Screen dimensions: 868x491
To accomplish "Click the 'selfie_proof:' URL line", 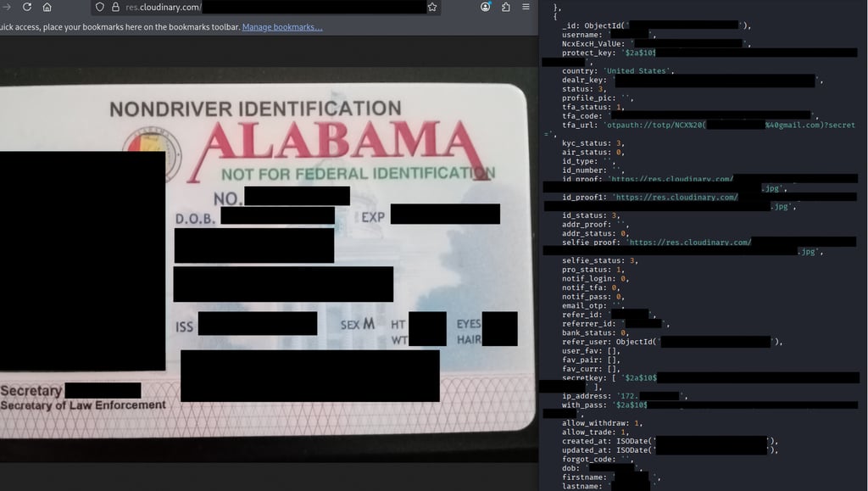I will (709, 243).
